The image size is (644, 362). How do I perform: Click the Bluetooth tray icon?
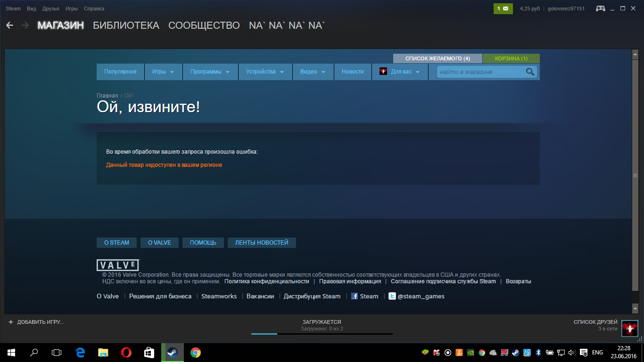(538, 353)
